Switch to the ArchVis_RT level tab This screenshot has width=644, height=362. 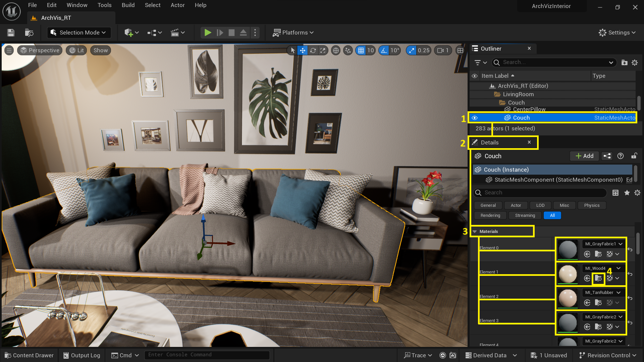pyautogui.click(x=56, y=18)
